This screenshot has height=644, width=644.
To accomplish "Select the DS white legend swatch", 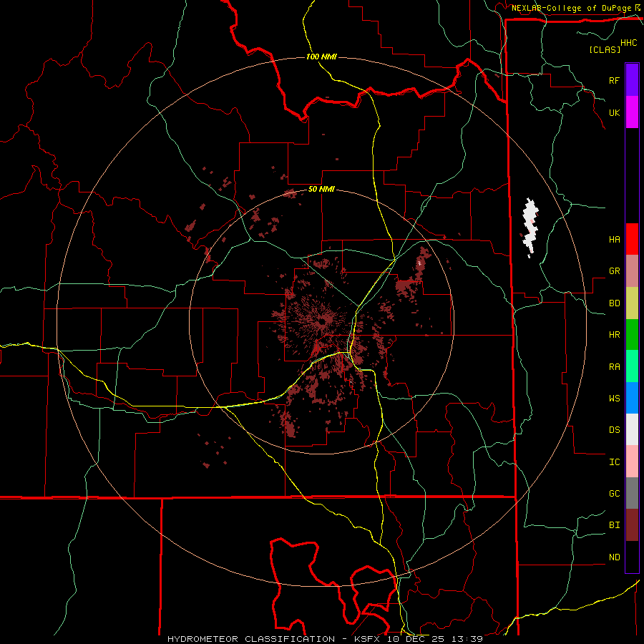I will (x=632, y=429).
